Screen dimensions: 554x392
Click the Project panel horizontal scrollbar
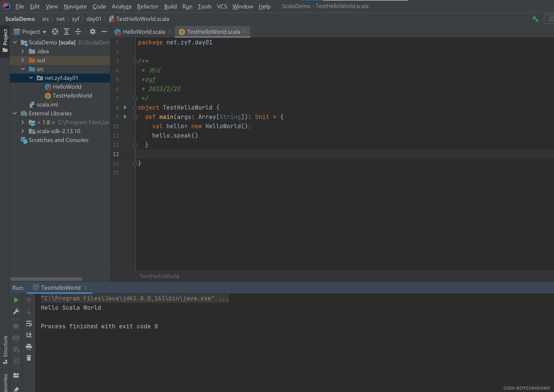tap(46, 279)
